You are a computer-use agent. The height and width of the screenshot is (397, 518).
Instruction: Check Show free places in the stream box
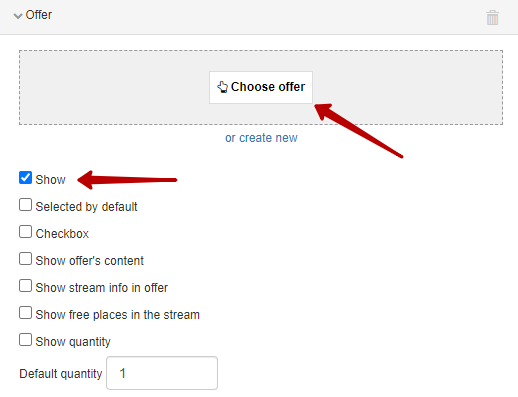click(x=25, y=313)
